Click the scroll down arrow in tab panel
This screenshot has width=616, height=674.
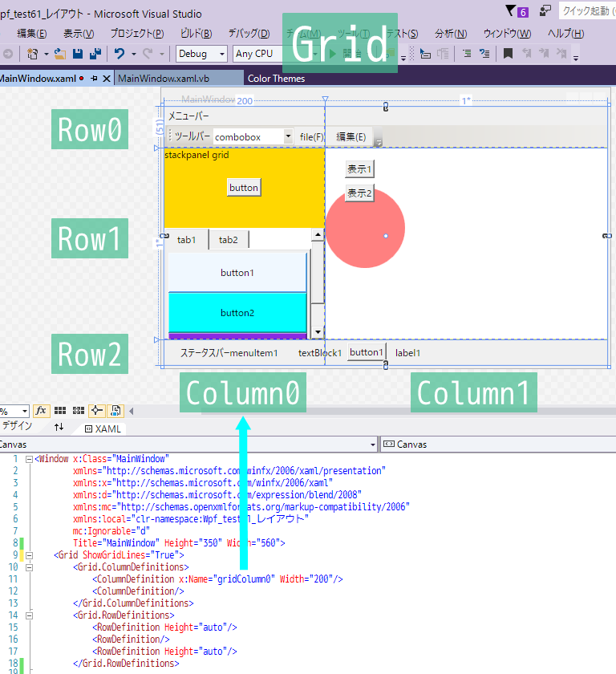318,332
